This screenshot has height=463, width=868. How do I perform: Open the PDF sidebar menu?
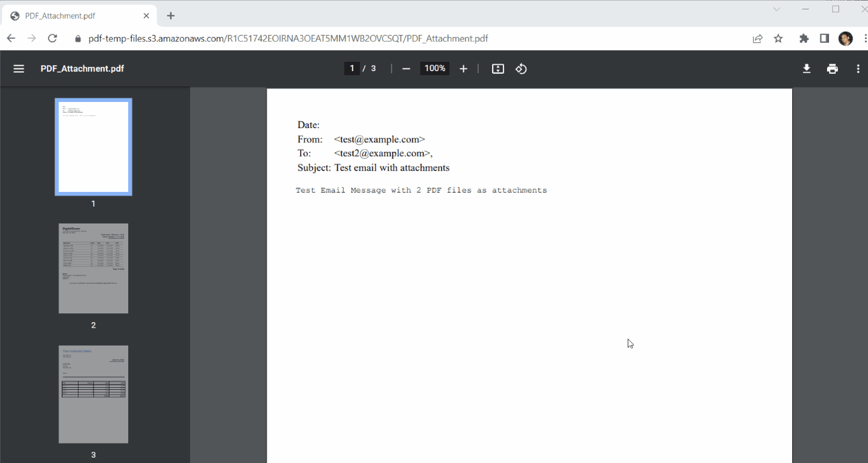point(18,68)
